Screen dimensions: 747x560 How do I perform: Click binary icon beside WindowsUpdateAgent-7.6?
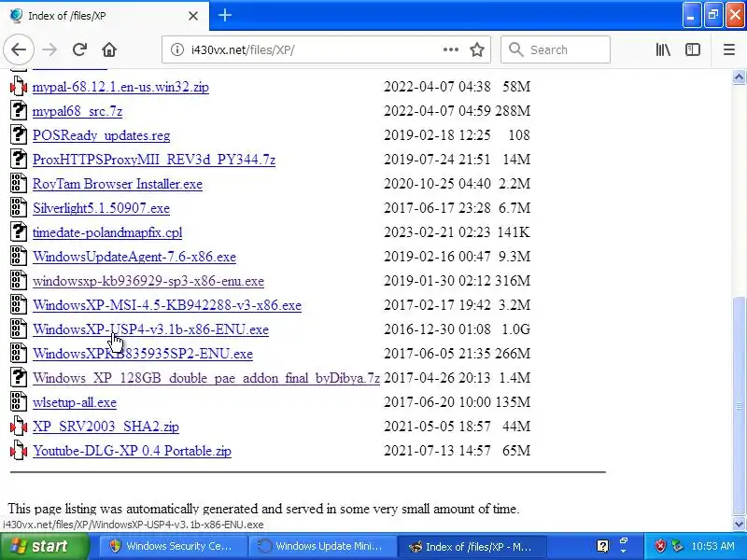tap(19, 257)
